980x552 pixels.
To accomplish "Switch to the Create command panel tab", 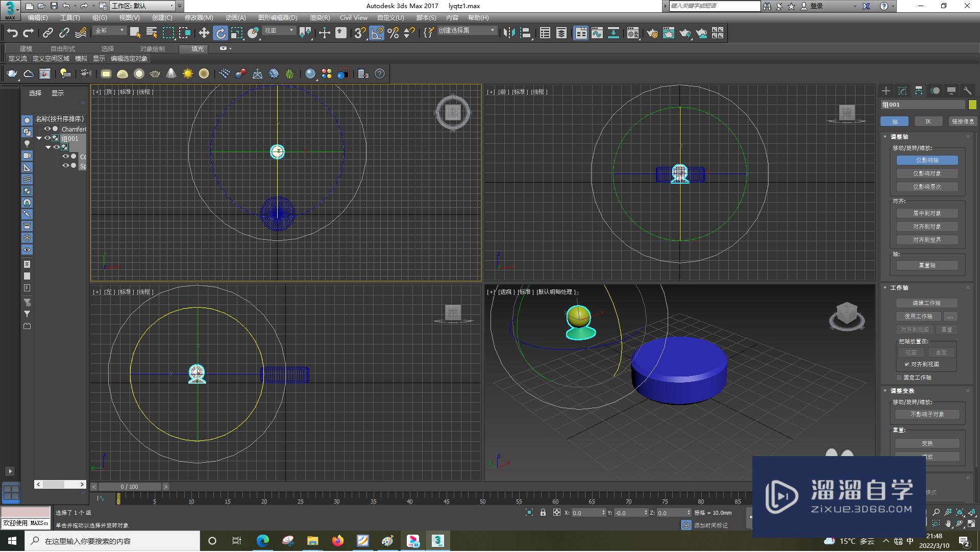I will 886,91.
